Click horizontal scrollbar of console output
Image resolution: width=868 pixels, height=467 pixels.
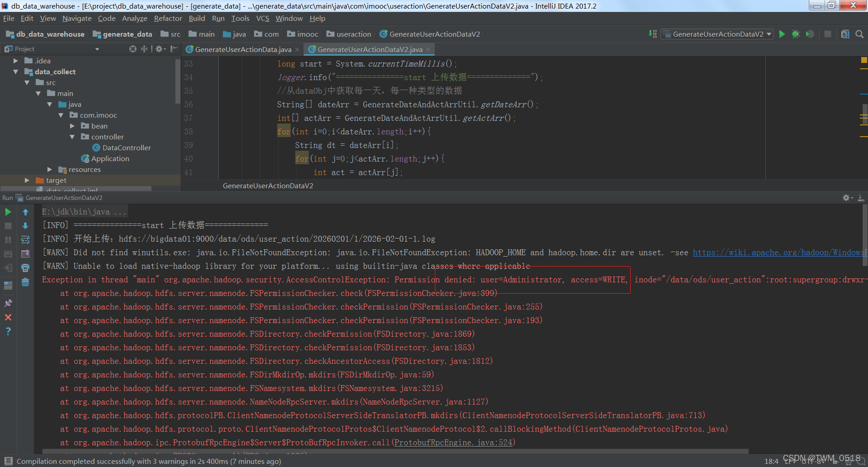pos(396,451)
